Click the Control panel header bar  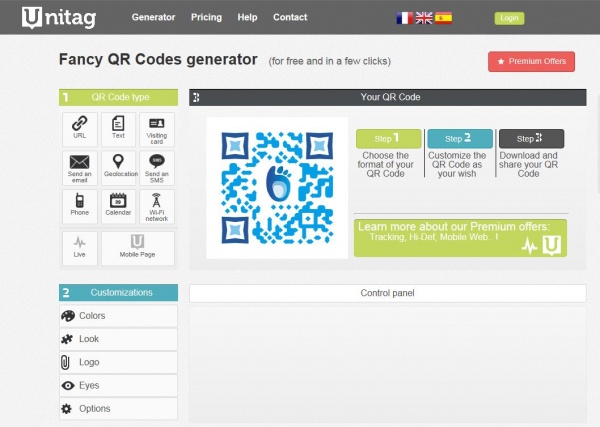point(388,293)
